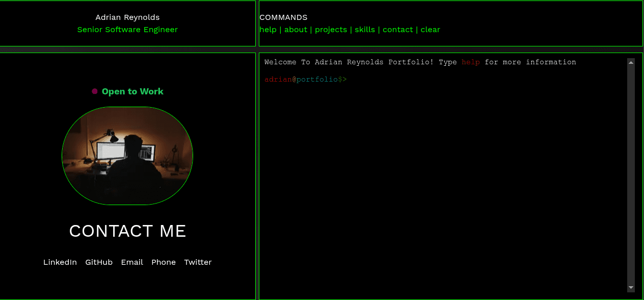Click the terminal scrollbar up arrow

(x=631, y=62)
